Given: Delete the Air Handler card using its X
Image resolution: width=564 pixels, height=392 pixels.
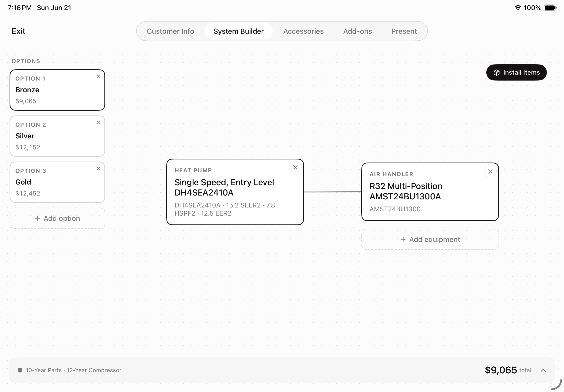Looking at the screenshot, I should [490, 171].
